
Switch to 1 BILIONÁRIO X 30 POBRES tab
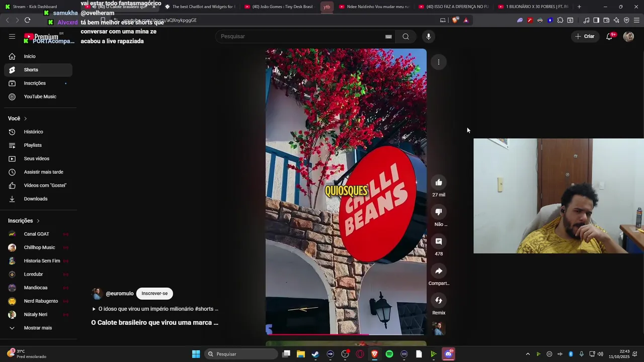coord(533,7)
